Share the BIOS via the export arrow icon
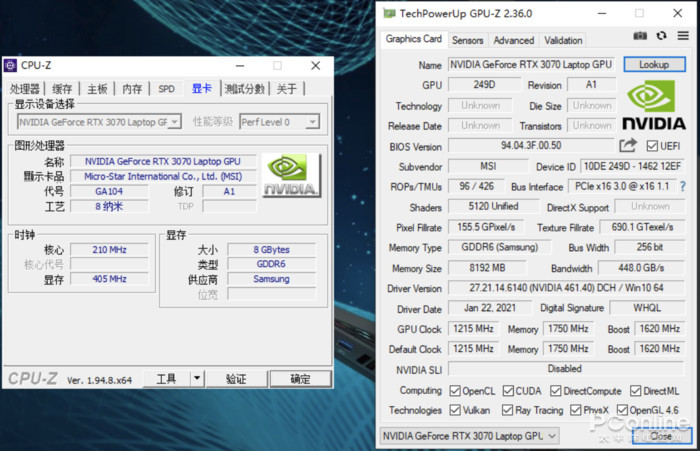This screenshot has height=451, width=700. (x=628, y=145)
